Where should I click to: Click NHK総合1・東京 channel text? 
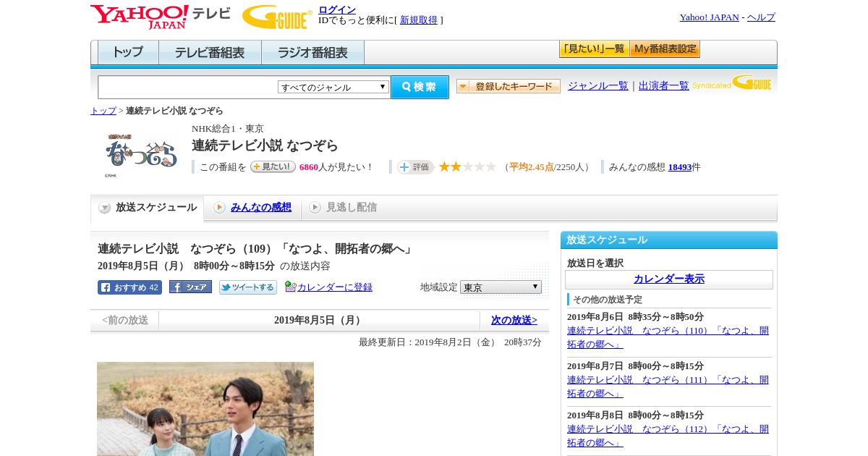point(228,129)
